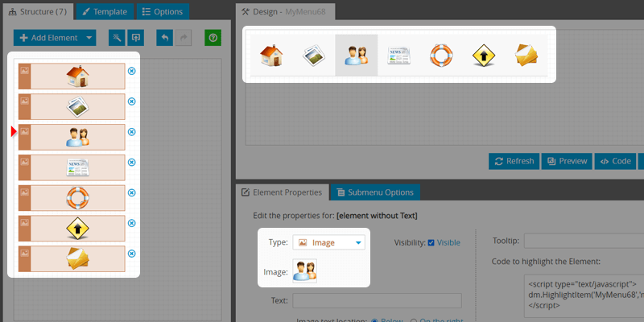Remove the people element with its X icon

[131, 132]
